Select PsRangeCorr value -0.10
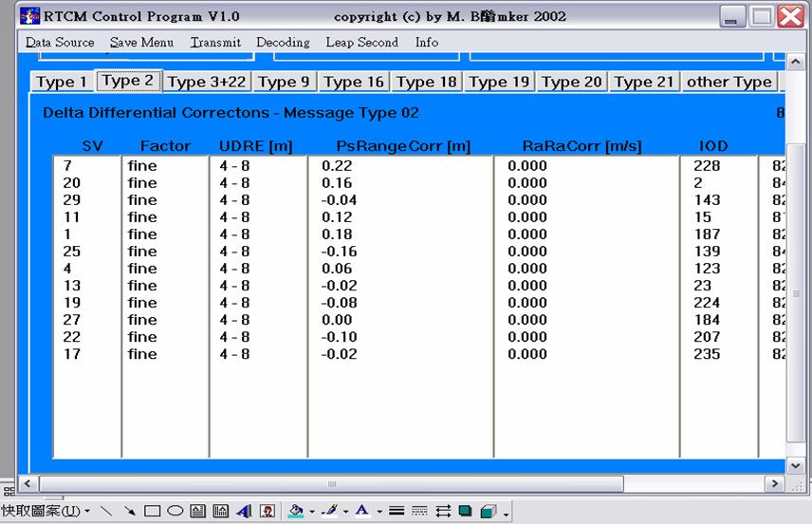The width and height of the screenshot is (812, 524). (340, 337)
